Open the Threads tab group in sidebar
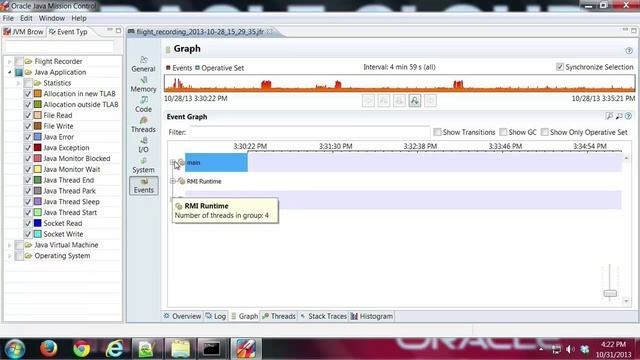 click(x=143, y=125)
